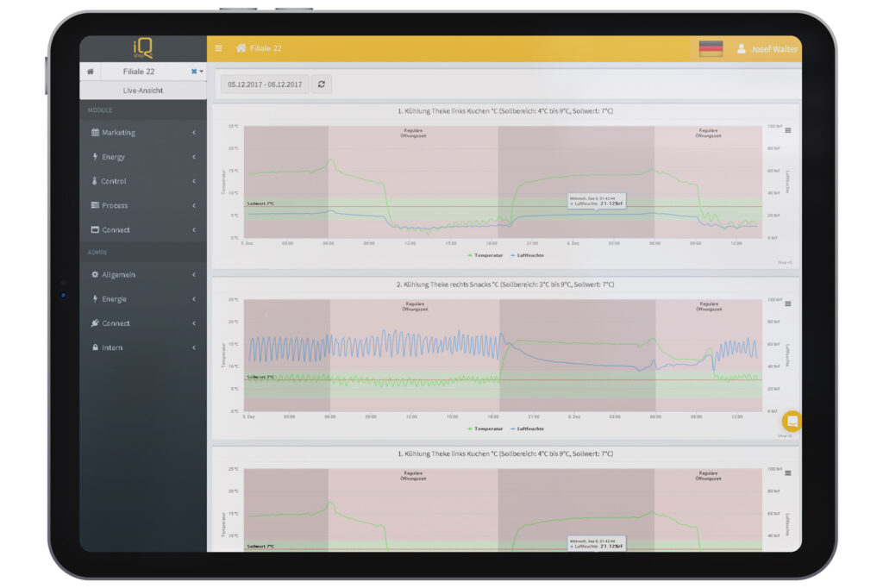Click the German flag language icon
The image size is (883, 588).
pyautogui.click(x=711, y=49)
